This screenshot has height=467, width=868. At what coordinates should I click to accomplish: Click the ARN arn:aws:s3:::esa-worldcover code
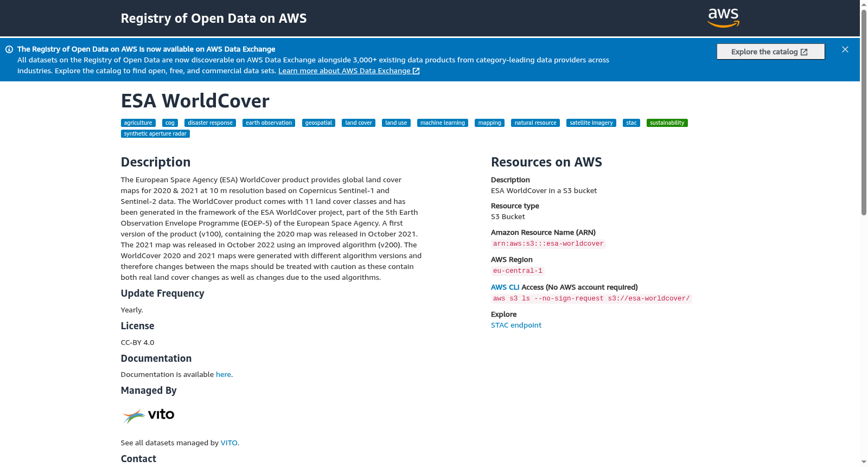coord(548,244)
